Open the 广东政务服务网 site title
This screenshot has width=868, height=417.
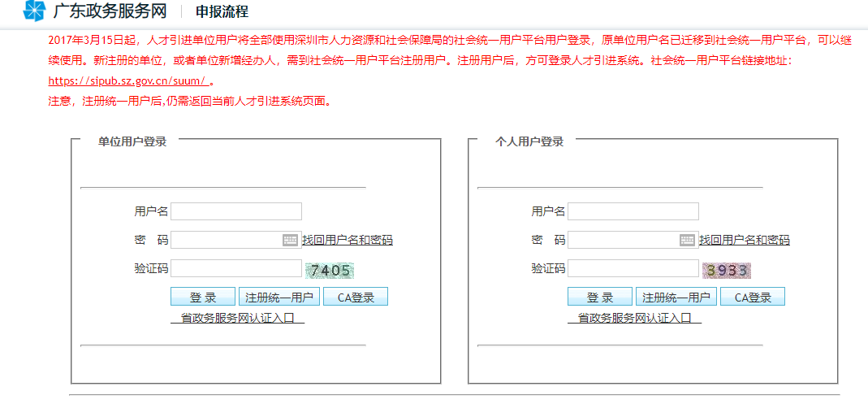[110, 11]
